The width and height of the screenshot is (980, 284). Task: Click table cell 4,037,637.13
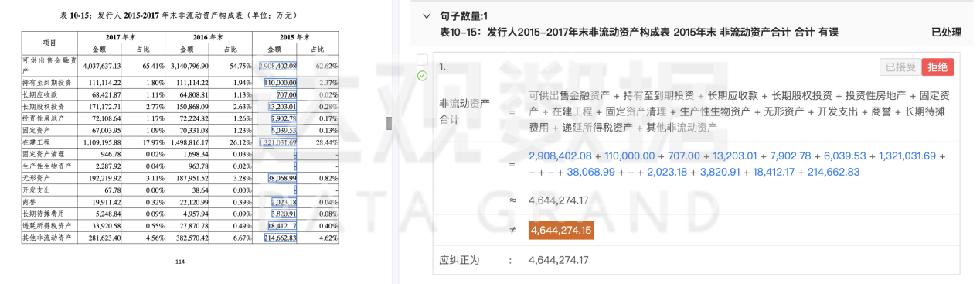coord(101,66)
